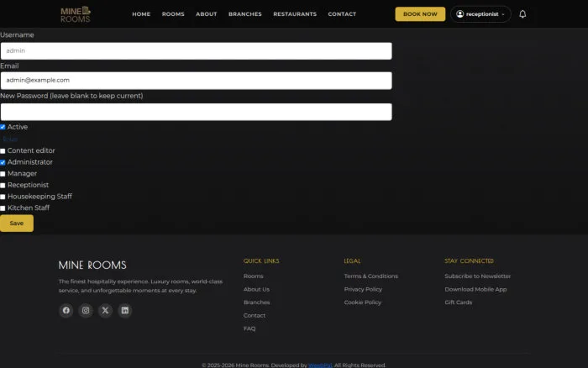The image size is (588, 368).
Task: Go to the Rooms menu item
Action: click(173, 14)
